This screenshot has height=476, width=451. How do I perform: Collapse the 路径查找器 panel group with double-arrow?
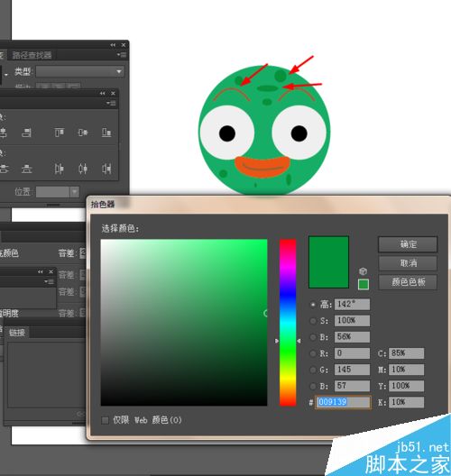113,45
